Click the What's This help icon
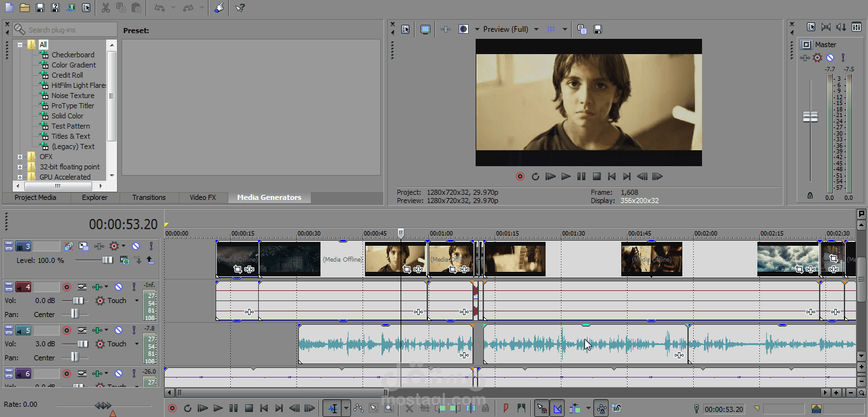The image size is (868, 417). pyautogui.click(x=240, y=8)
